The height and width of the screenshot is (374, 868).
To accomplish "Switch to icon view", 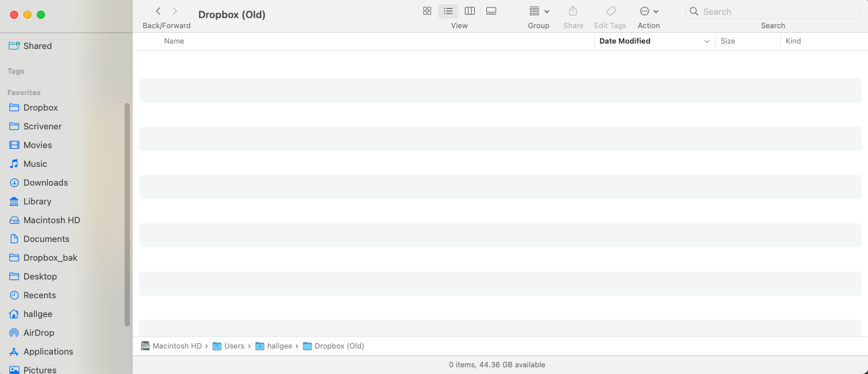I will (x=427, y=11).
